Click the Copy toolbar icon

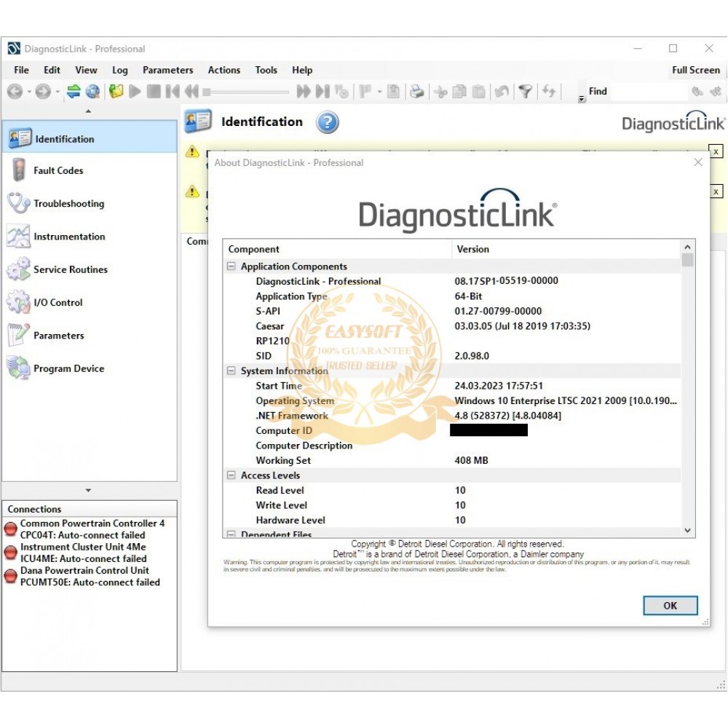pyautogui.click(x=459, y=92)
